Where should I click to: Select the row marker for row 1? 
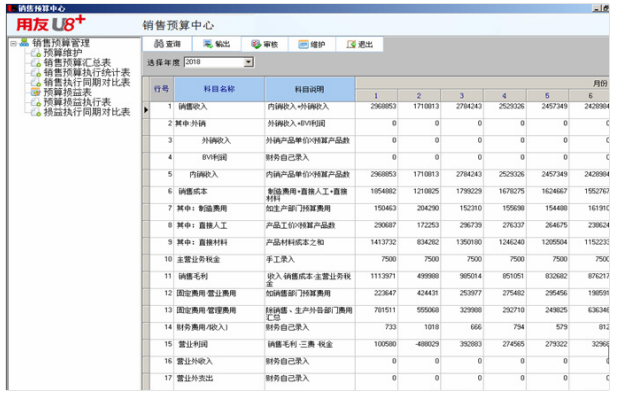tap(146, 110)
